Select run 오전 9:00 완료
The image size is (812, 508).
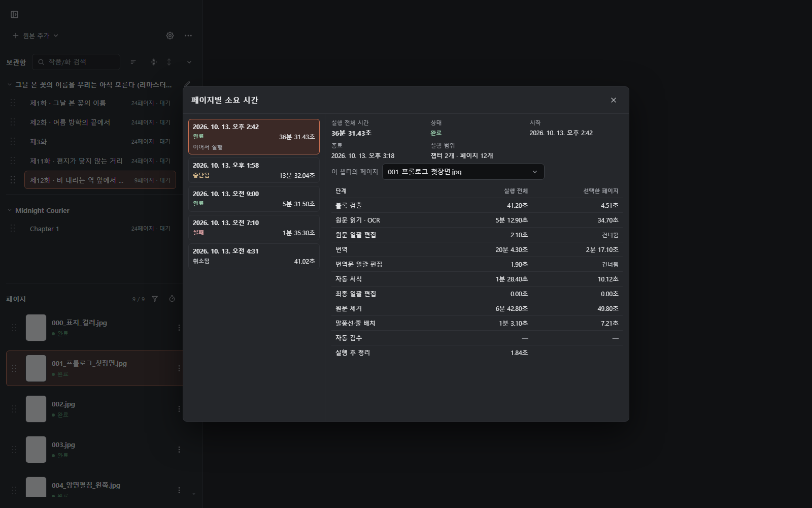click(x=254, y=199)
